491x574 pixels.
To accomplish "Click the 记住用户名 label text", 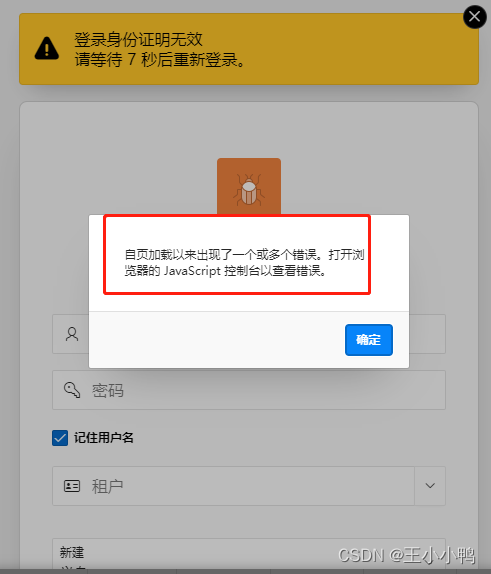I will 104,438.
